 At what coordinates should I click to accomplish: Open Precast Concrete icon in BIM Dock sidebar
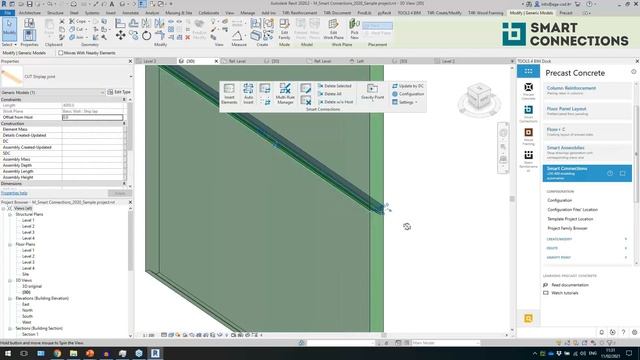pyautogui.click(x=528, y=91)
